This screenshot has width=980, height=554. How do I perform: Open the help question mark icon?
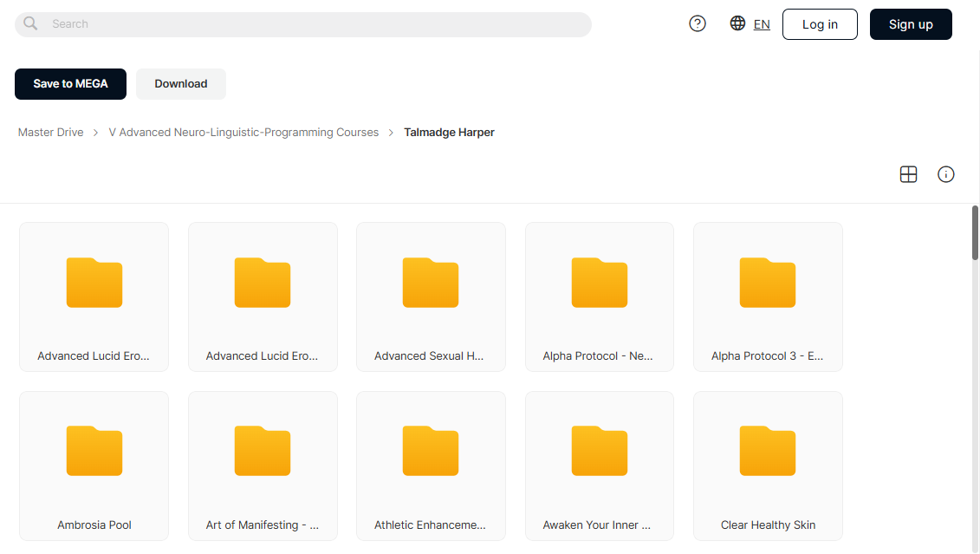[x=698, y=23]
